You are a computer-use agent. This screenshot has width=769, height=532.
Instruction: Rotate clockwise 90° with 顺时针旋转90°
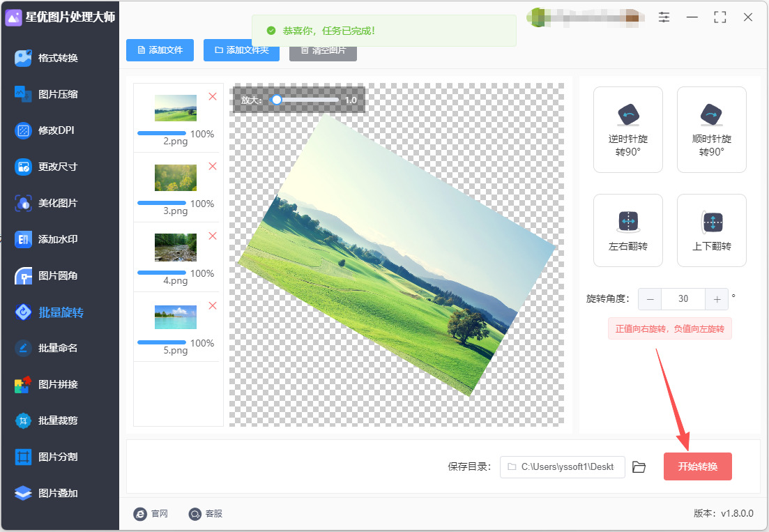coord(712,130)
